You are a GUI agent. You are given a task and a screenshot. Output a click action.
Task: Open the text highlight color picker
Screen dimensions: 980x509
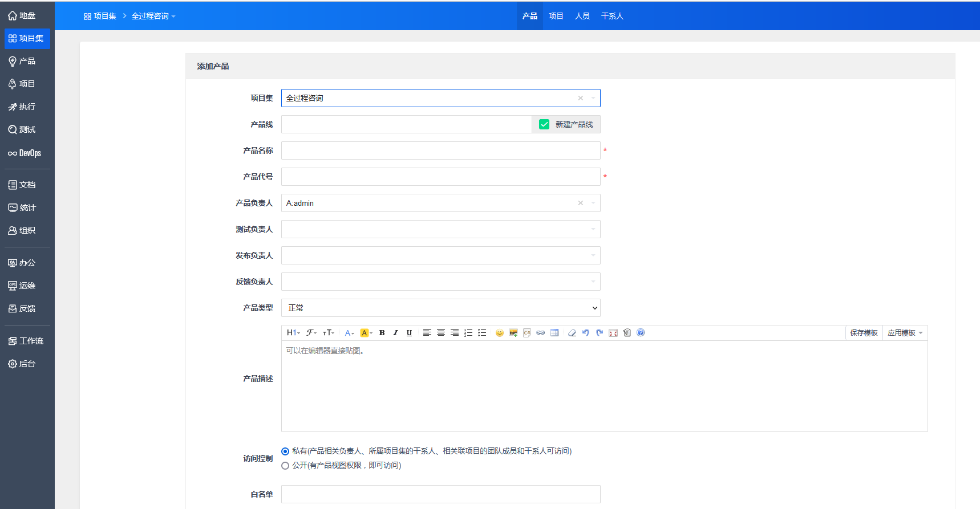pos(365,333)
